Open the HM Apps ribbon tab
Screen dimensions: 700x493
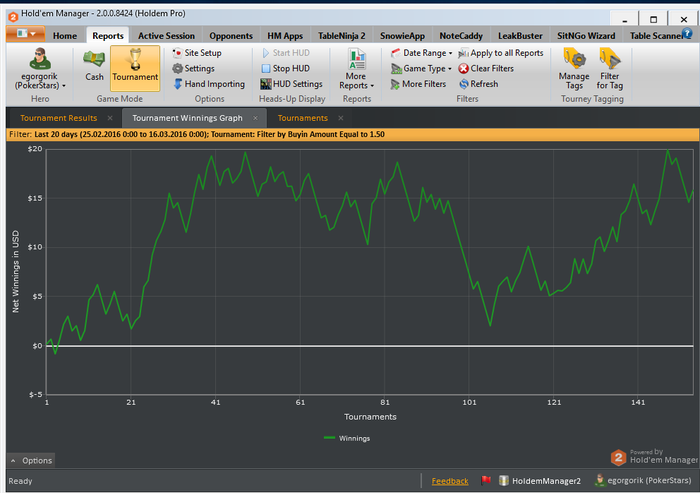coord(285,36)
